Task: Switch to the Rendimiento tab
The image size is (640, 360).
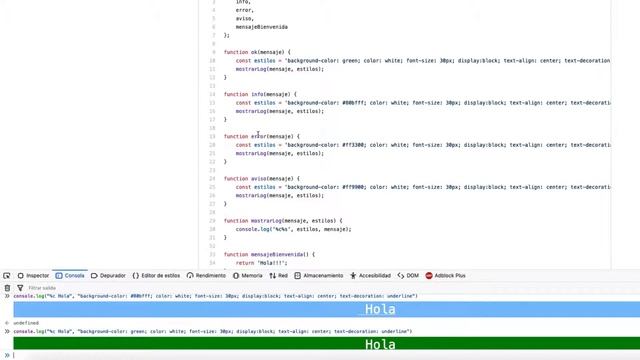Action: (x=206, y=276)
